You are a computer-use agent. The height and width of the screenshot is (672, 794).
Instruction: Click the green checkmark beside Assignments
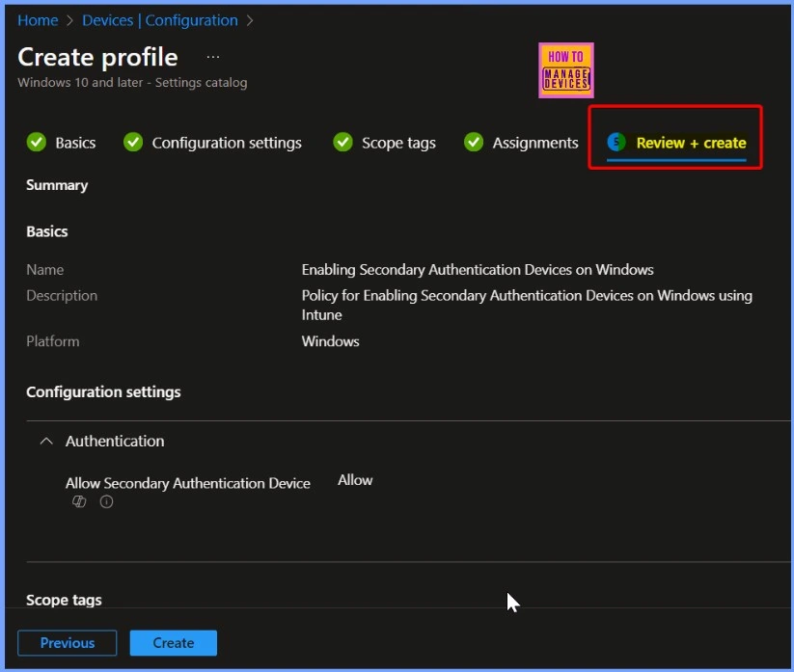(474, 143)
